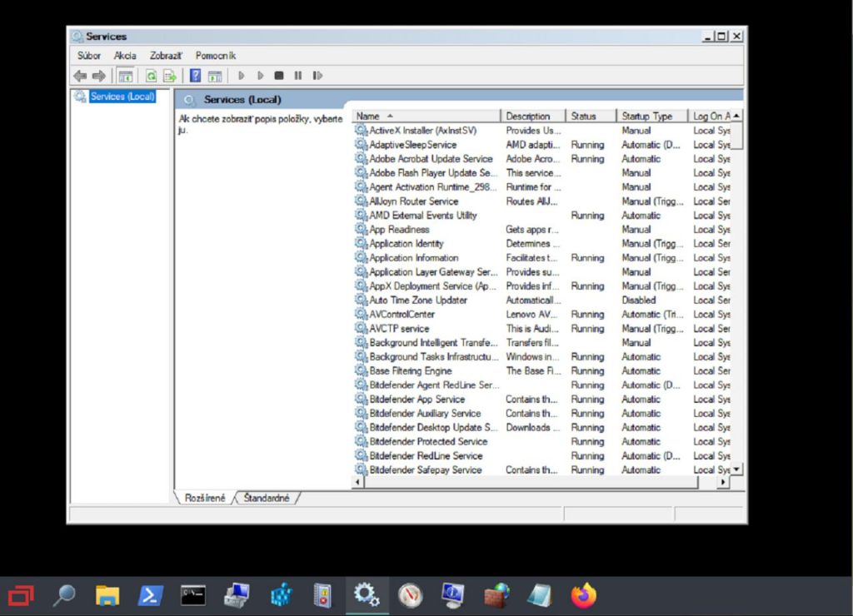Image resolution: width=853 pixels, height=616 pixels.
Task: Open the Zobraziť menu
Action: [x=166, y=56]
